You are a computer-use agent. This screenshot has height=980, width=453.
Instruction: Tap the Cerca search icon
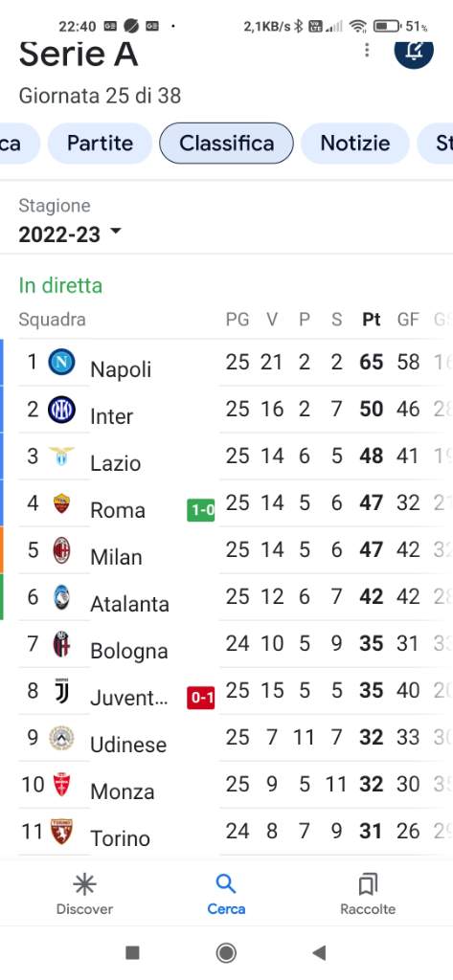click(226, 883)
